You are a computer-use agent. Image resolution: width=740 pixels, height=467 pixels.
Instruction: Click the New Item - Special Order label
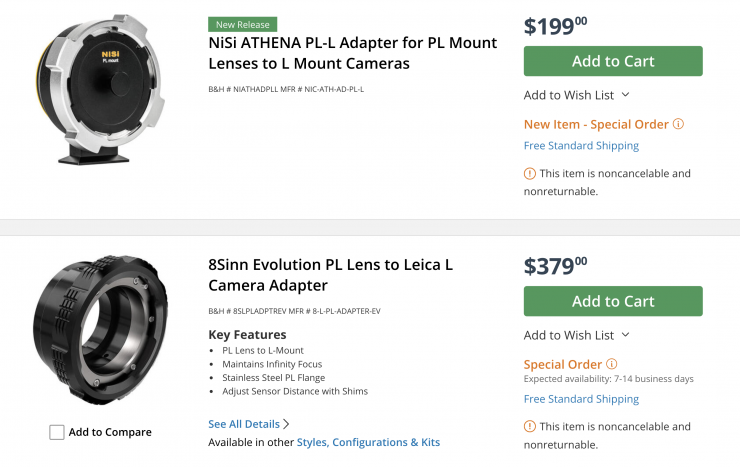click(x=596, y=125)
